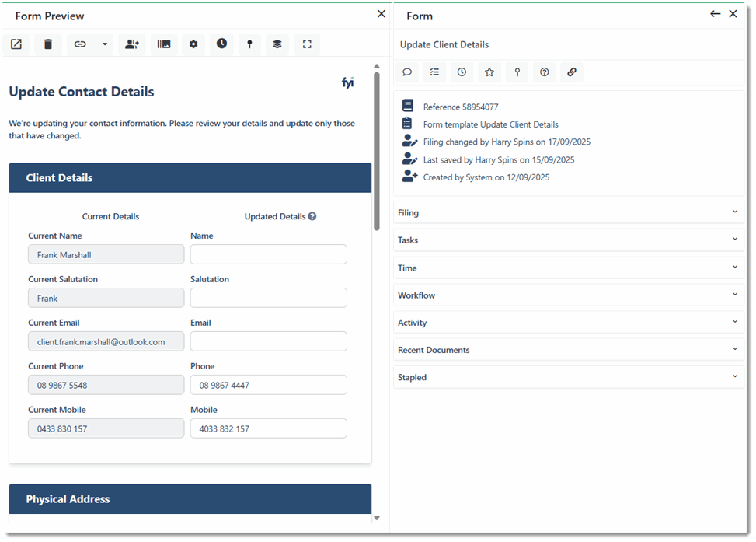
Task: Open the settings gear icon
Action: (193, 44)
